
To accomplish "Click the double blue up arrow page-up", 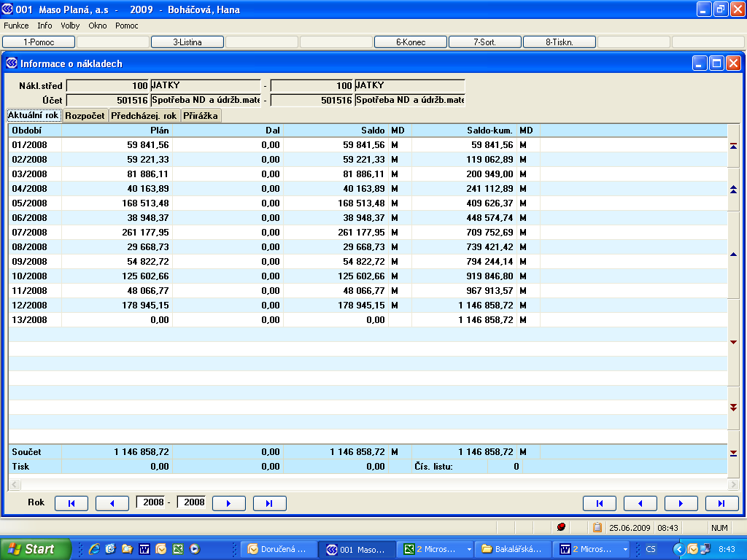I will 733,189.
